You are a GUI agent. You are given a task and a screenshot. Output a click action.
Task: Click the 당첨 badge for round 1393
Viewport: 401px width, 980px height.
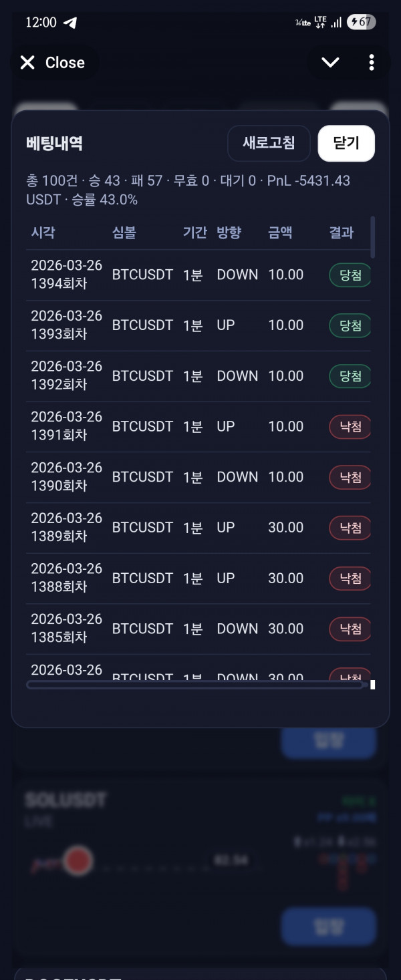350,325
